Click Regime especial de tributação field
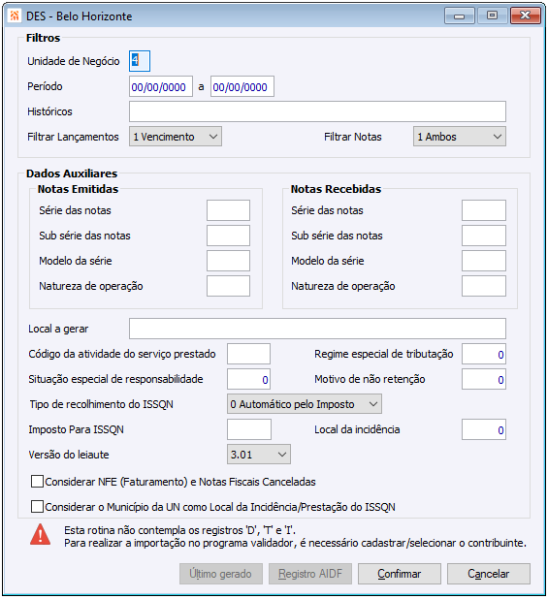The image size is (548, 599). pos(484,354)
